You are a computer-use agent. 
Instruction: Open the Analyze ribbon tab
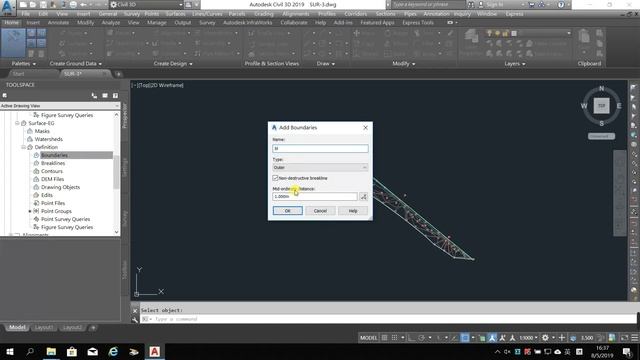111,22
